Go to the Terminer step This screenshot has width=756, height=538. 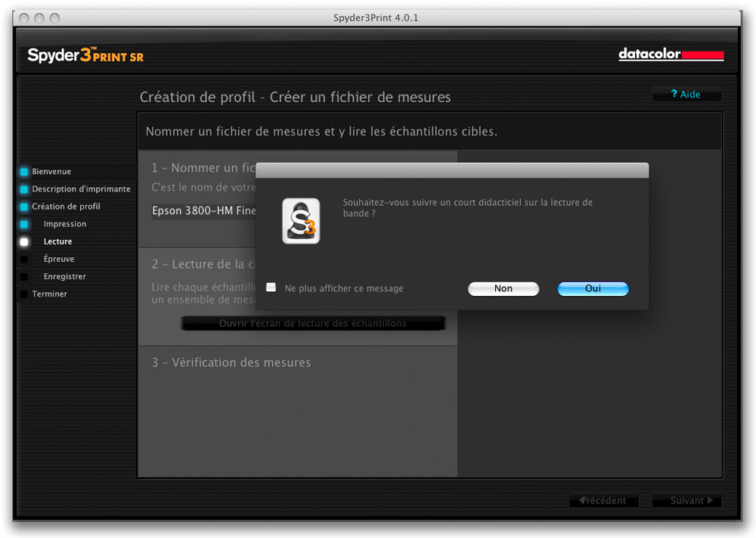(x=50, y=294)
